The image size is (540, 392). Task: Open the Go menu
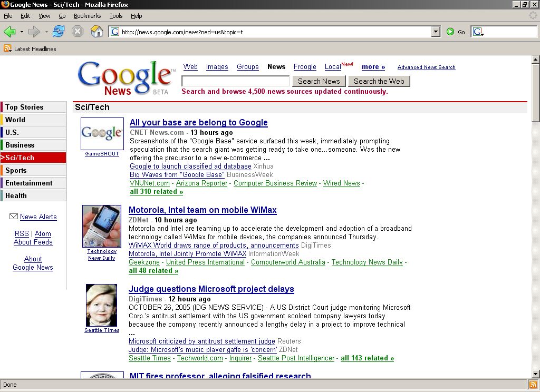pyautogui.click(x=62, y=16)
